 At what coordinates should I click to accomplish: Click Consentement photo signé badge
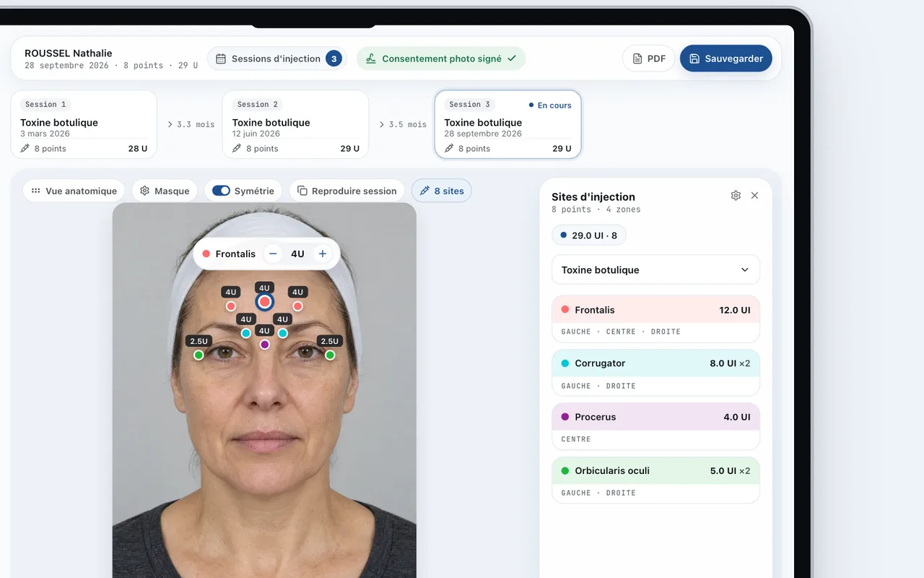click(441, 59)
